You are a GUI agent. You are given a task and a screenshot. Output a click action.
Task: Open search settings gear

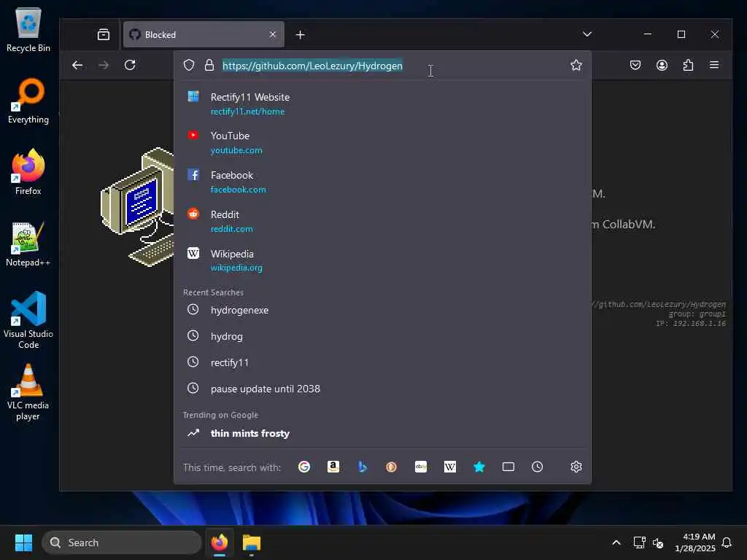coord(576,467)
